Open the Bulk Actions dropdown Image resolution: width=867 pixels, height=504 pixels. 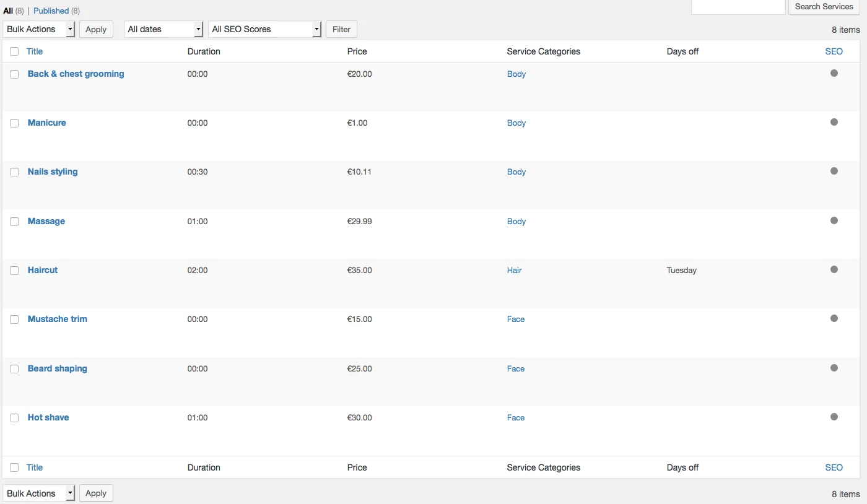(38, 29)
